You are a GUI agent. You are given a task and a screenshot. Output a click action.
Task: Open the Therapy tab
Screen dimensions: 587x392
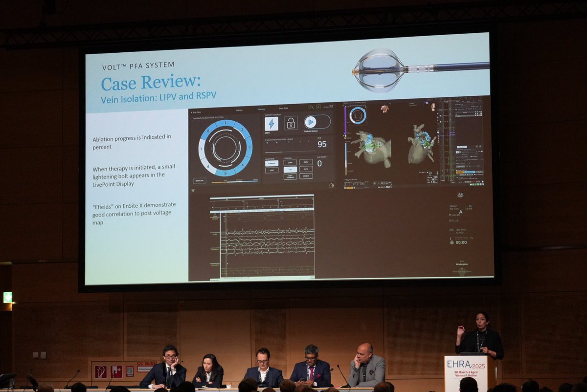pyautogui.click(x=261, y=109)
